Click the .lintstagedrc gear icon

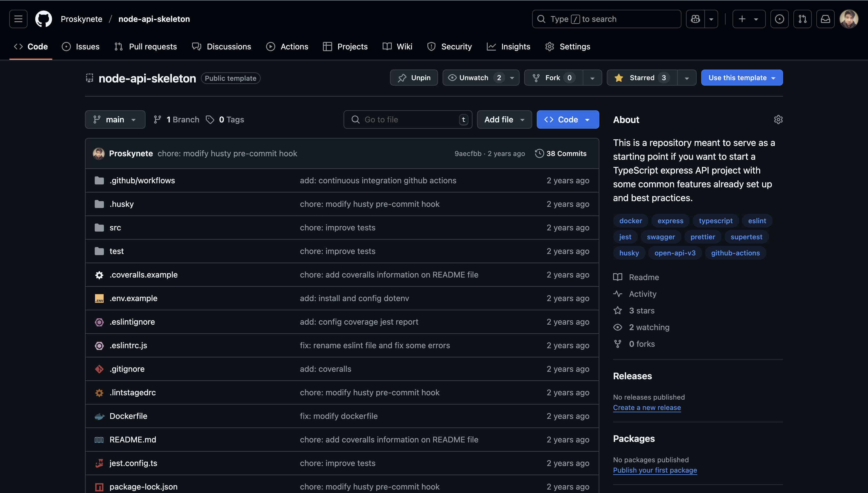[x=99, y=393]
